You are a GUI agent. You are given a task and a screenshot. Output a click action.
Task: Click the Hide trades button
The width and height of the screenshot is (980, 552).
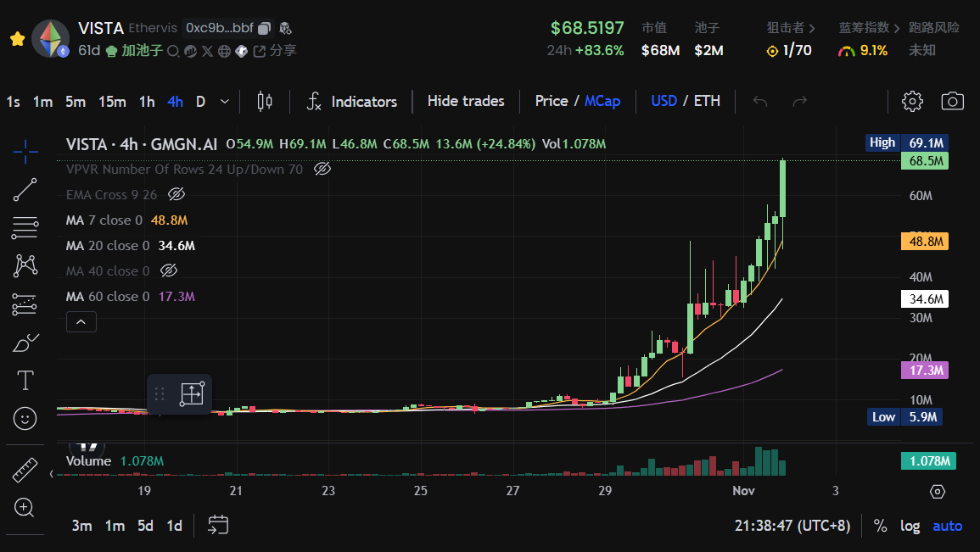466,101
